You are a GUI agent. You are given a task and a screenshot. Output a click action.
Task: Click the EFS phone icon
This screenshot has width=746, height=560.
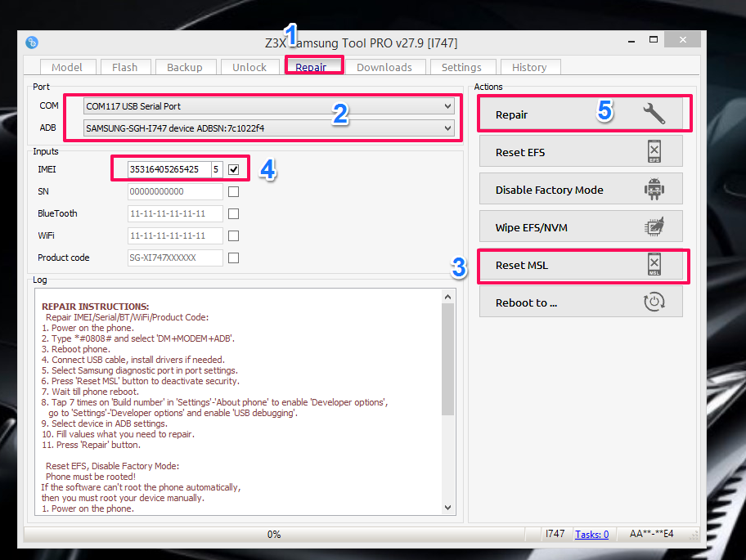coord(654,151)
